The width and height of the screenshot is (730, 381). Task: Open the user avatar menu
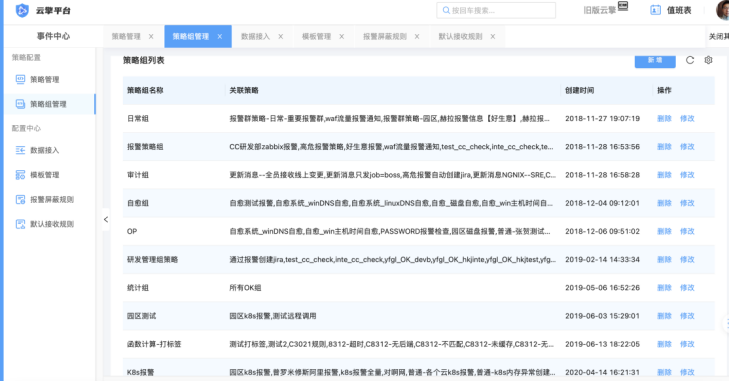point(723,10)
